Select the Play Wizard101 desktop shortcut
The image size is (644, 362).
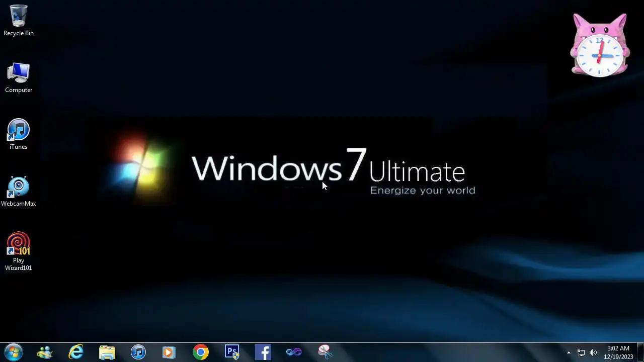19,251
